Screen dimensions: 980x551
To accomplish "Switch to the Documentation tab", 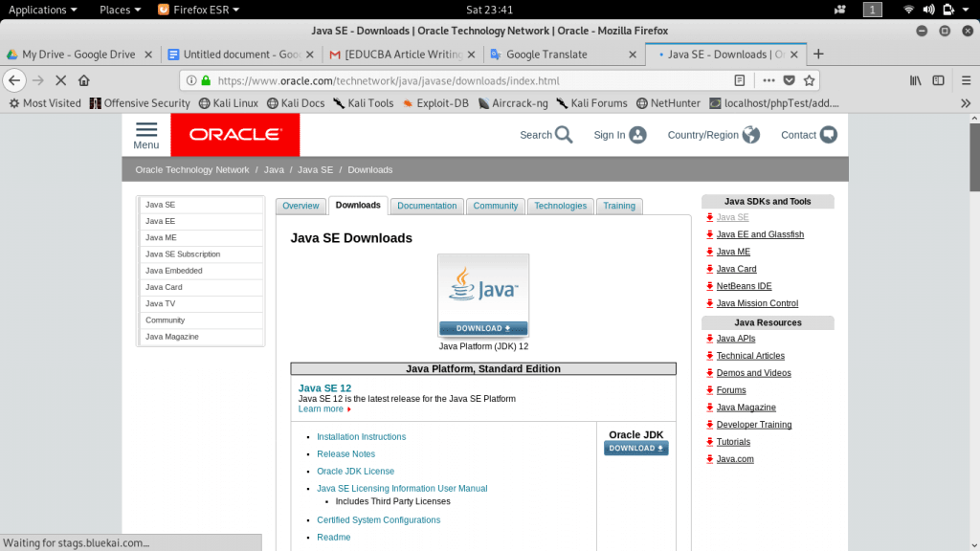I will (427, 206).
